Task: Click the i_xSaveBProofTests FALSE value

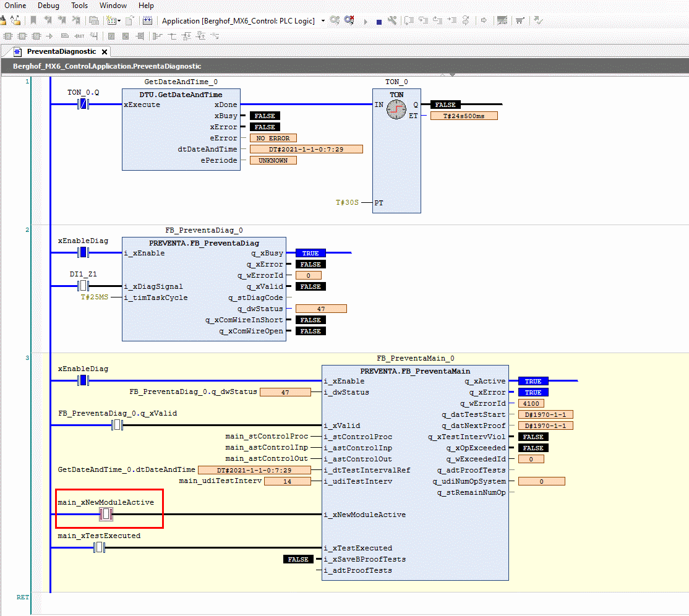Action: click(x=298, y=559)
